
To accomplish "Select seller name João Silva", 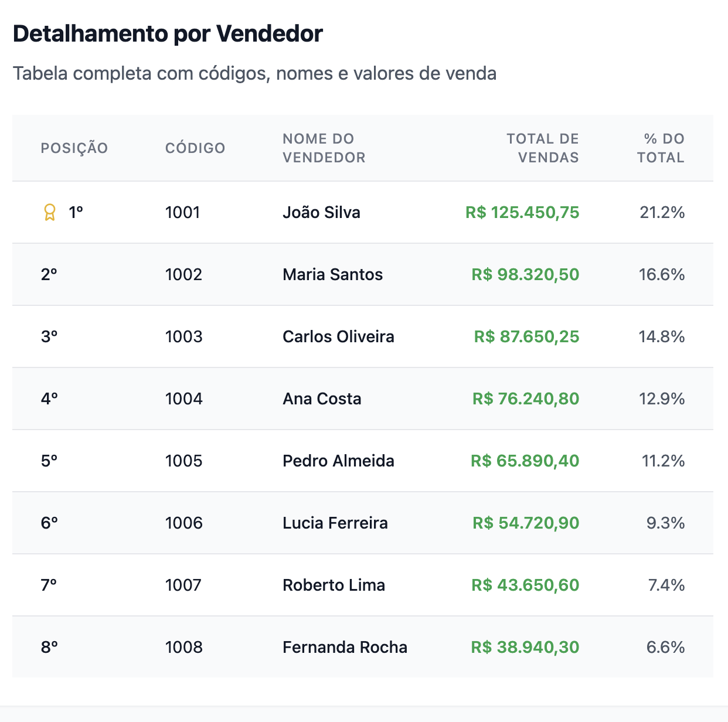I will click(x=321, y=212).
